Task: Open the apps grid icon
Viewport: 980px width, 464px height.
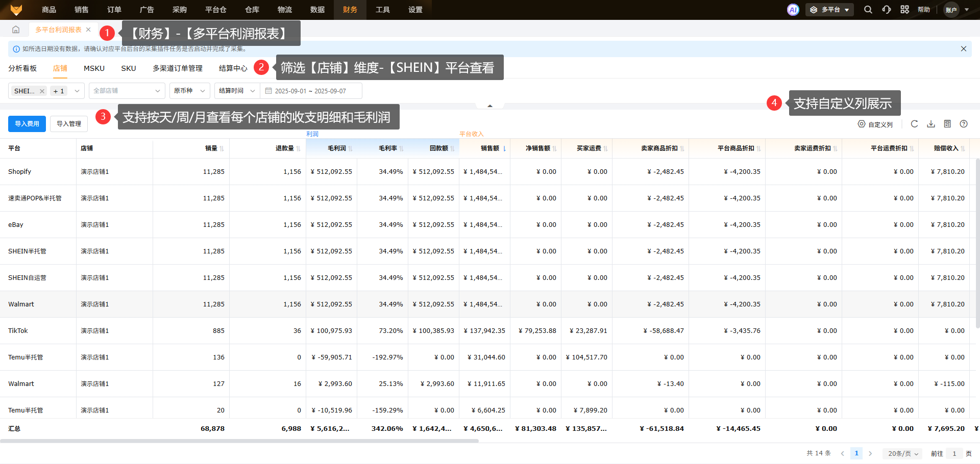Action: (904, 10)
